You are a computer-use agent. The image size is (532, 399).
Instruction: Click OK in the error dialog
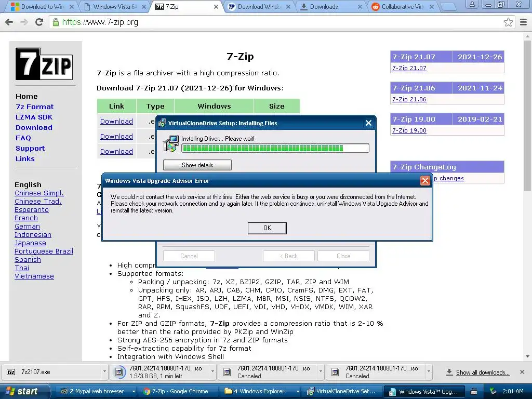tap(267, 228)
